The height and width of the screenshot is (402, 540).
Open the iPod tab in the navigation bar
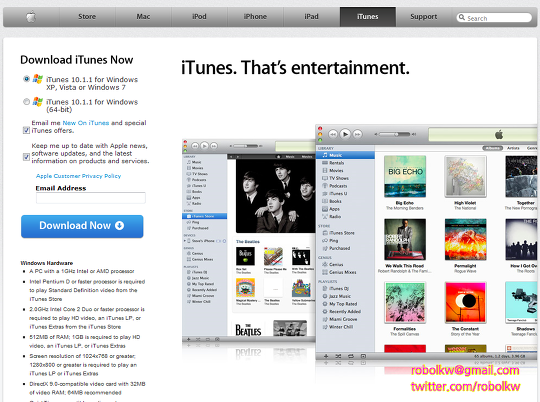click(x=199, y=17)
